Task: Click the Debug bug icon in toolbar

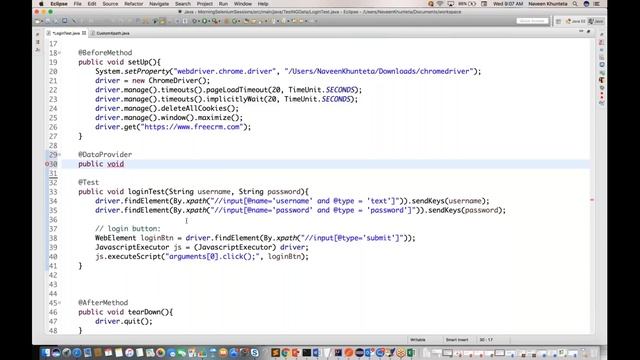Action: [194, 21]
